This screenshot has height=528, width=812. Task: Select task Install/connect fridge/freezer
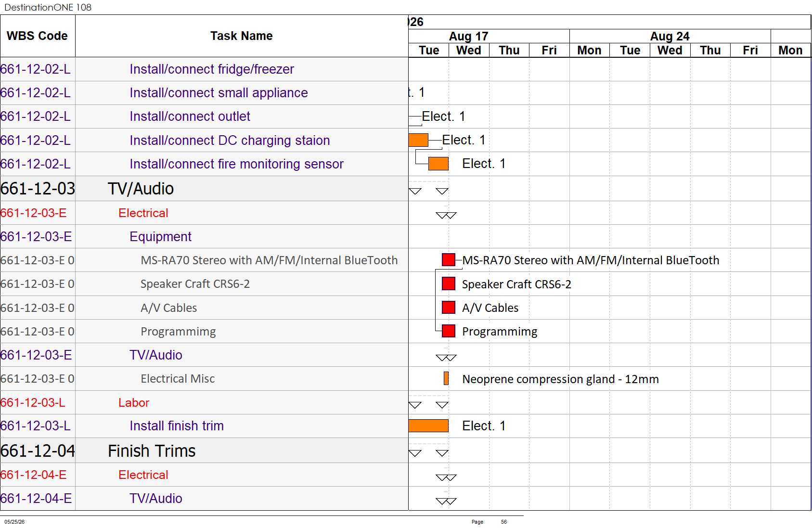(x=212, y=69)
